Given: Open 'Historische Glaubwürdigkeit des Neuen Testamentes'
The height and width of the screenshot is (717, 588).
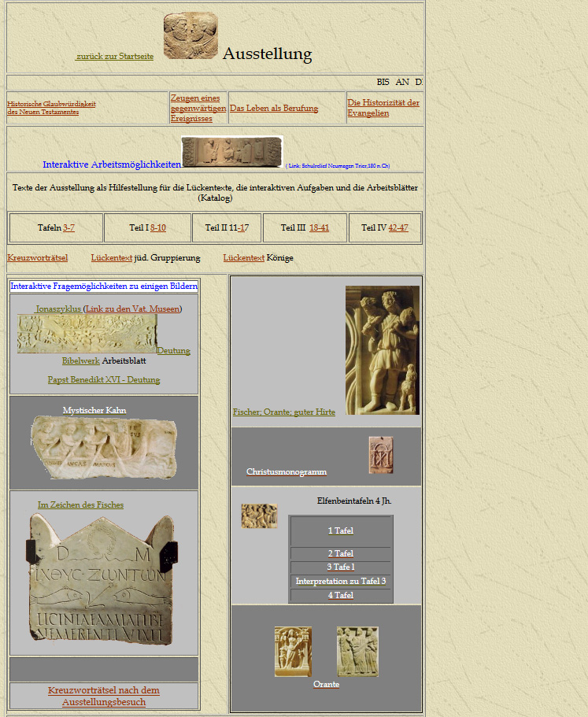Looking at the screenshot, I should tap(51, 108).
